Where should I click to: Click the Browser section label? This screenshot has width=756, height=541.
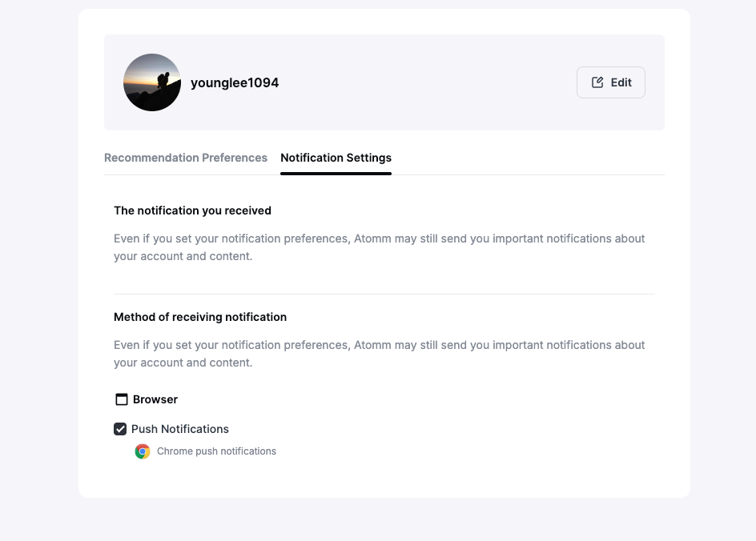tap(155, 399)
